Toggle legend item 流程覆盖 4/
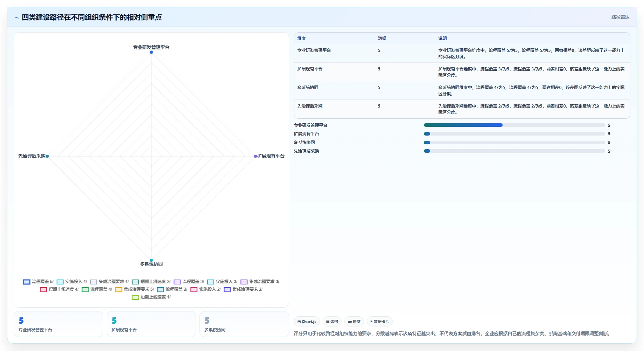 tap(97, 289)
